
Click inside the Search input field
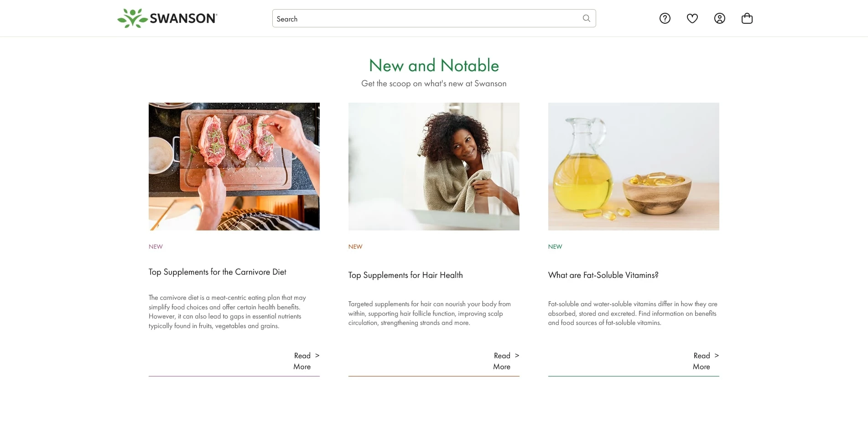point(424,19)
